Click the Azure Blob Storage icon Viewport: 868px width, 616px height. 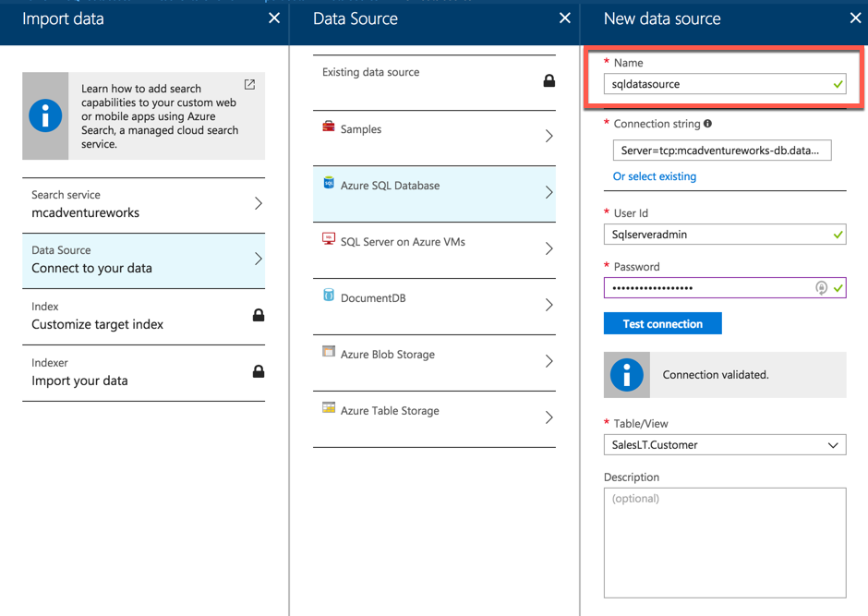click(x=329, y=352)
